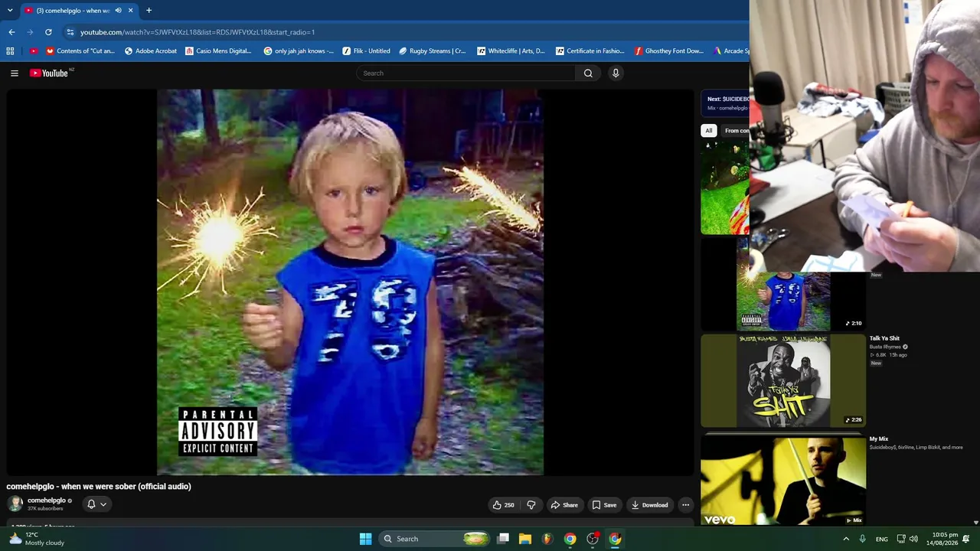Open Task View on the taskbar
The width and height of the screenshot is (980, 551).
point(503,539)
